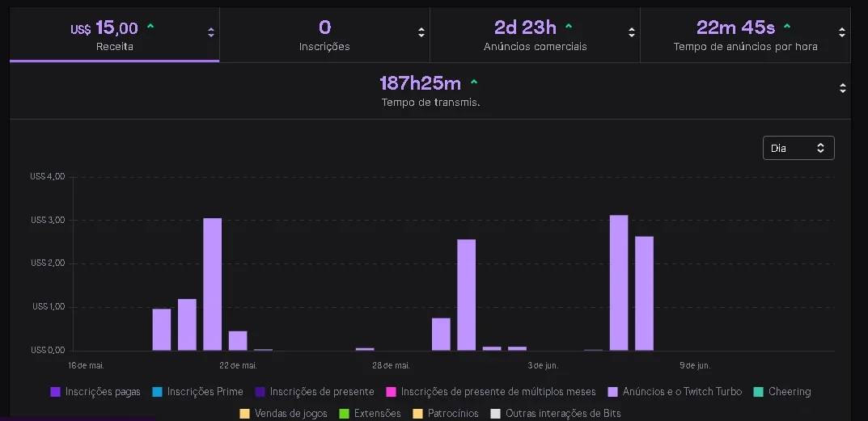
Task: Click the green up arrow beside 187h25m
Action: [x=474, y=82]
